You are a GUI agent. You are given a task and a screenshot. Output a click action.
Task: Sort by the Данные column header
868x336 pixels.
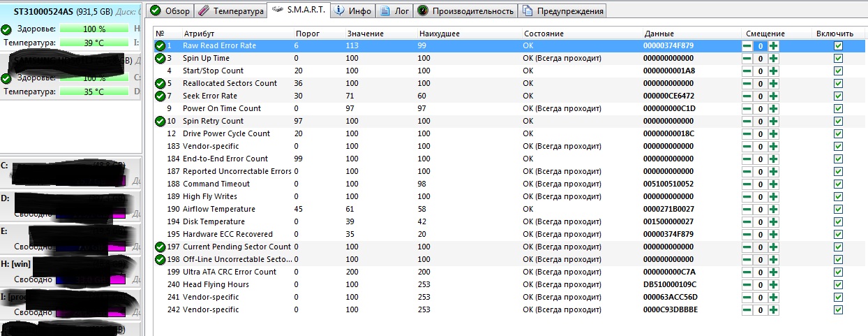(659, 34)
